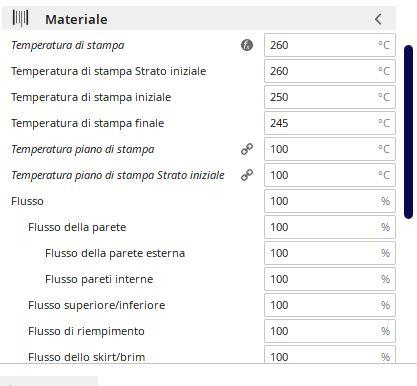
Task: Edit the Temperatura di stampa value field
Action: (x=330, y=45)
